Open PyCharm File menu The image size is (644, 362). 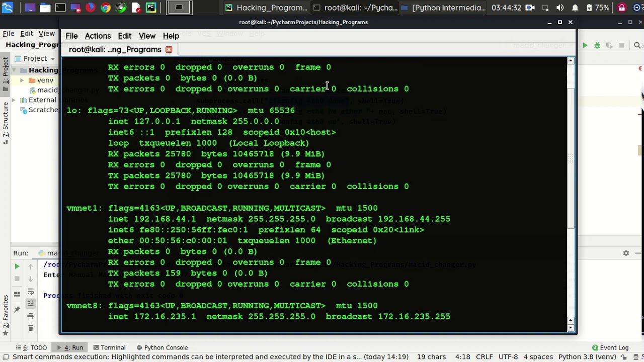pos(8,33)
